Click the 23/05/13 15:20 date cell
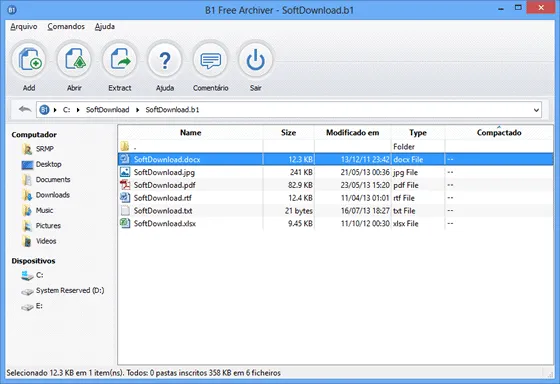Screen dimensions: 560x384 [365, 185]
